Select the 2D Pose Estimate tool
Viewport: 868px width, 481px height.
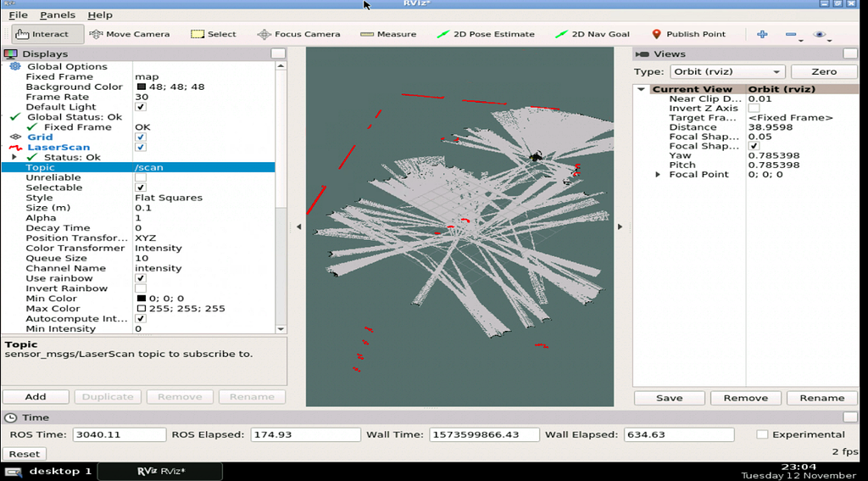pos(486,34)
